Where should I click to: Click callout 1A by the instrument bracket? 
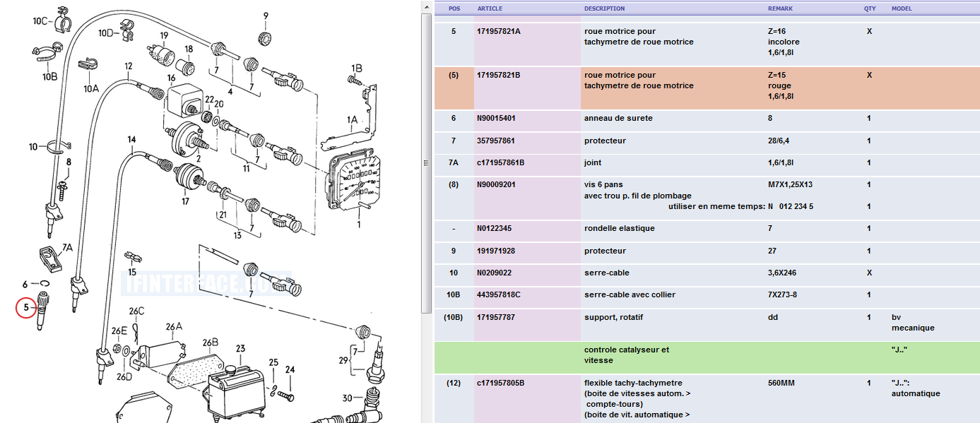coord(352,121)
